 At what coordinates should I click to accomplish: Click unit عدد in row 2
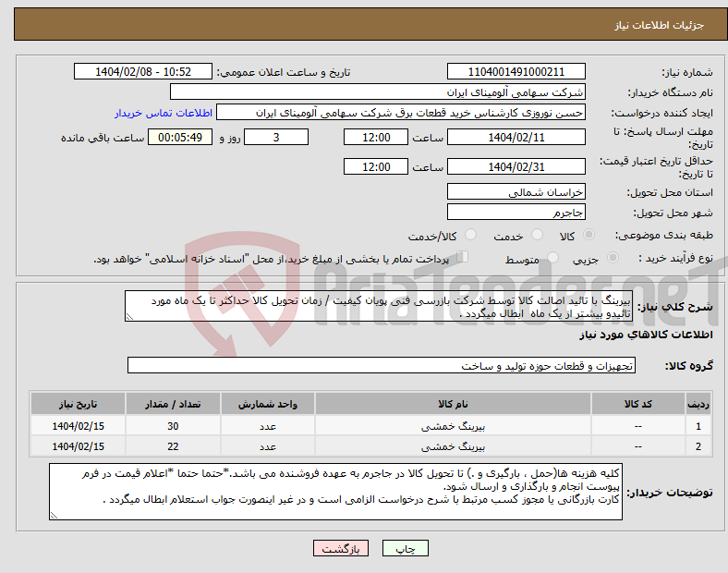[x=268, y=446]
